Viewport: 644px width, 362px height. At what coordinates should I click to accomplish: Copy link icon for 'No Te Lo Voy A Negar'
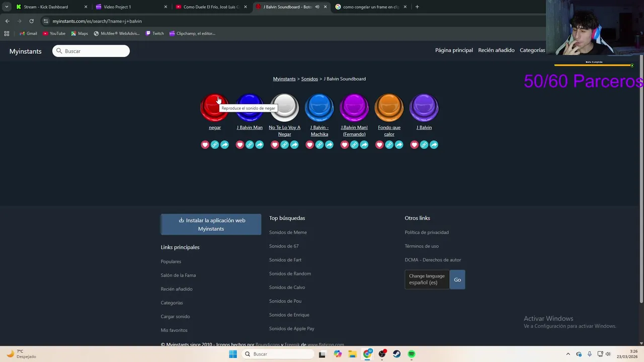tap(284, 145)
